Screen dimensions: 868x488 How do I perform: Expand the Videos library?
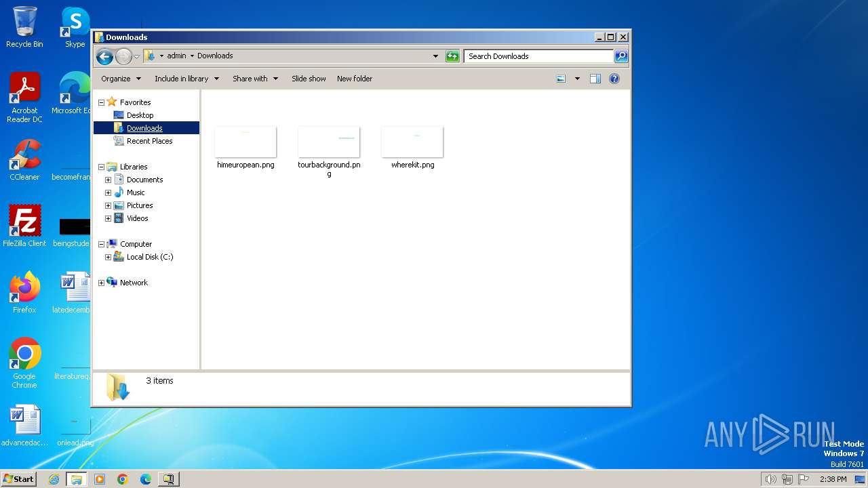click(108, 218)
